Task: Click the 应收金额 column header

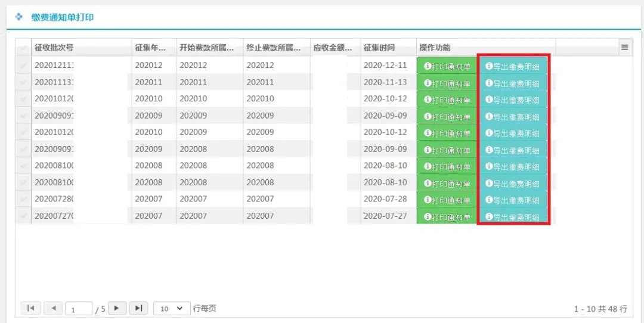Action: point(335,48)
